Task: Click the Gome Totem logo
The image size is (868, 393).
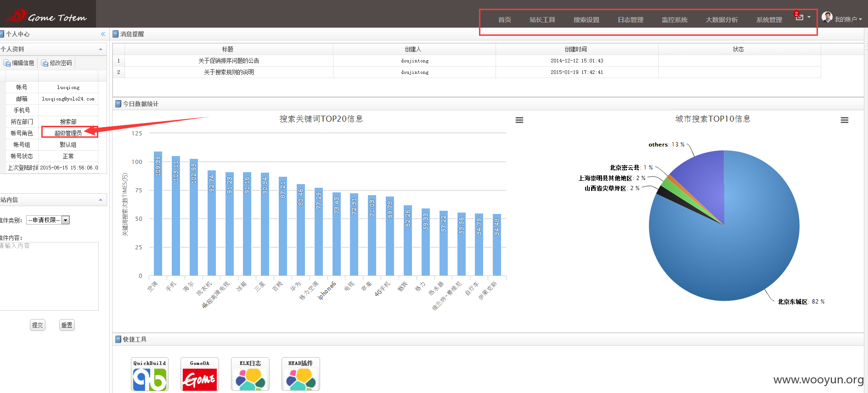Action: pyautogui.click(x=47, y=16)
